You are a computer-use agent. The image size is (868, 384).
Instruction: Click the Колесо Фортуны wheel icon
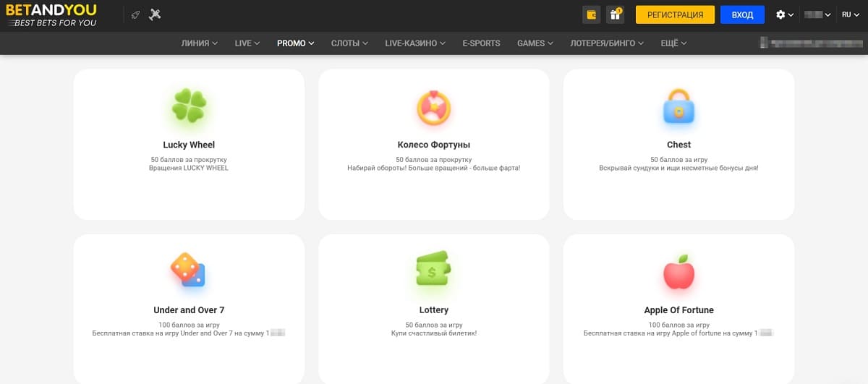pyautogui.click(x=434, y=108)
